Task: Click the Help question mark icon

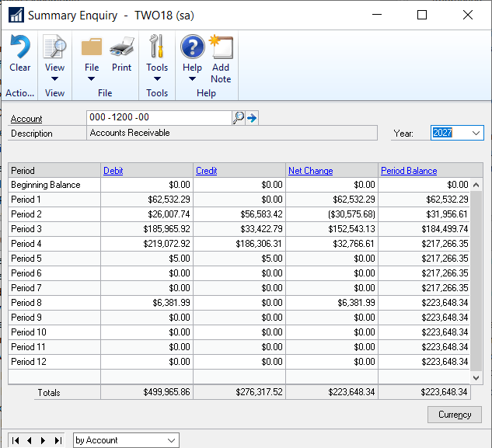Action: pos(192,47)
